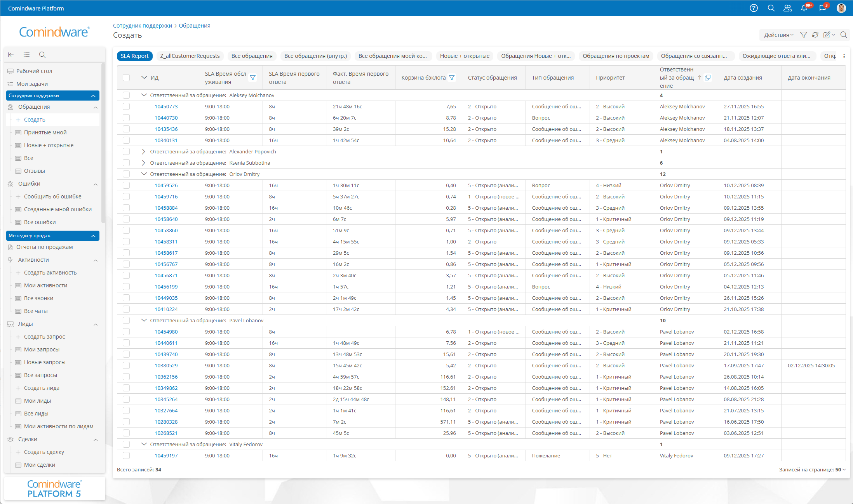
Task: Tick the checkbox for request 10450773
Action: (x=126, y=106)
